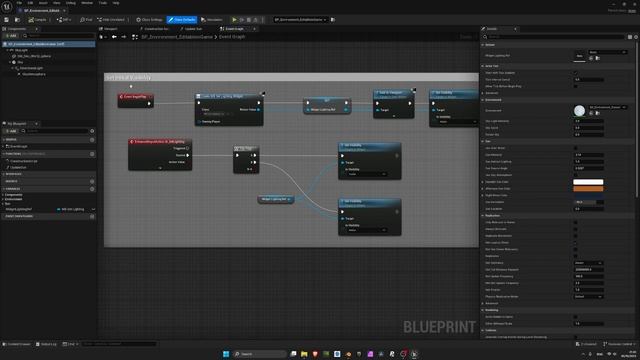The width and height of the screenshot is (640, 360).
Task: Click the taskbar Search box
Action: [260, 354]
